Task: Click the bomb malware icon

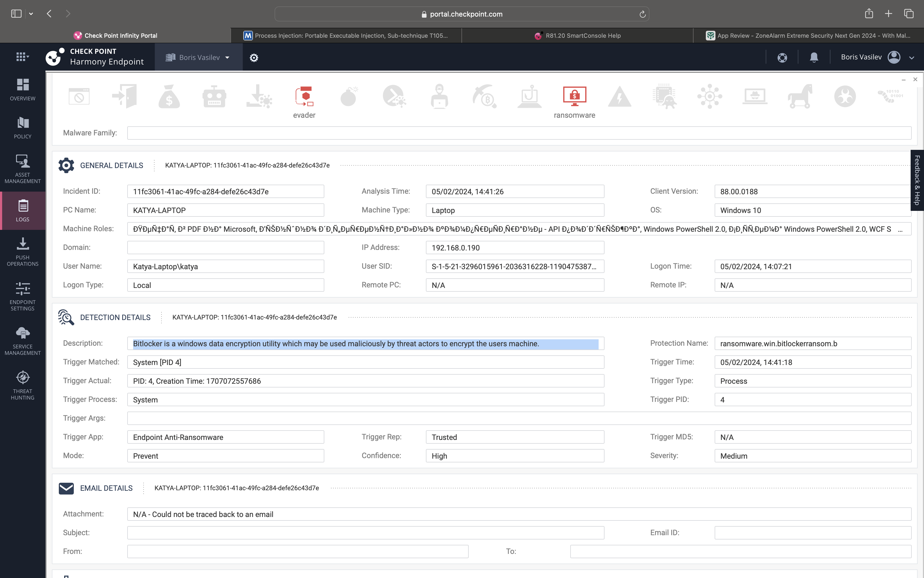Action: (x=349, y=96)
